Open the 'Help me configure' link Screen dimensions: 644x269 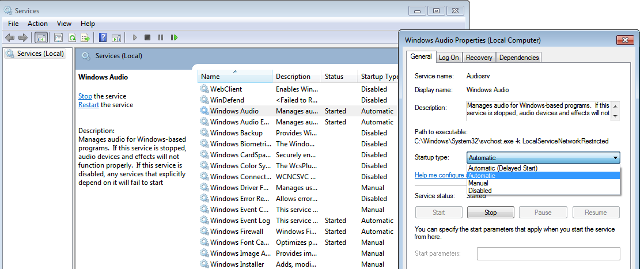click(x=440, y=175)
